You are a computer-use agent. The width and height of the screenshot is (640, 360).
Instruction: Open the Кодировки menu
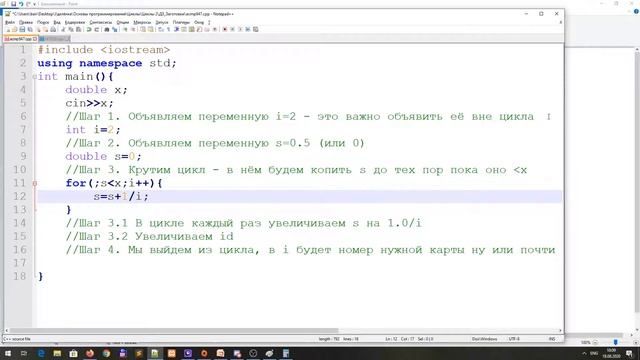click(x=75, y=22)
